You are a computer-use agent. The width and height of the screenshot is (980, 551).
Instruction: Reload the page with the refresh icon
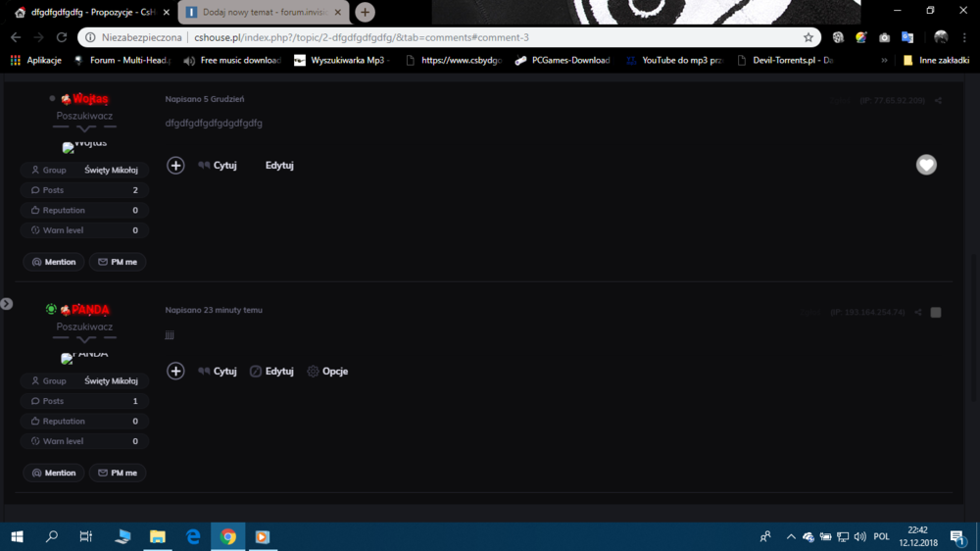coord(61,37)
